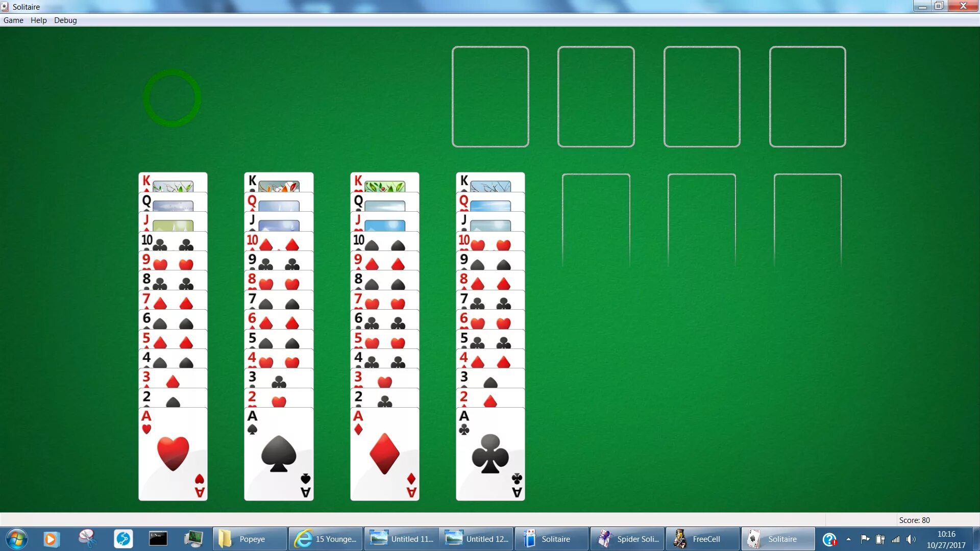Click the Ace of Diamonds card
Image resolution: width=980 pixels, height=551 pixels.
tap(384, 454)
